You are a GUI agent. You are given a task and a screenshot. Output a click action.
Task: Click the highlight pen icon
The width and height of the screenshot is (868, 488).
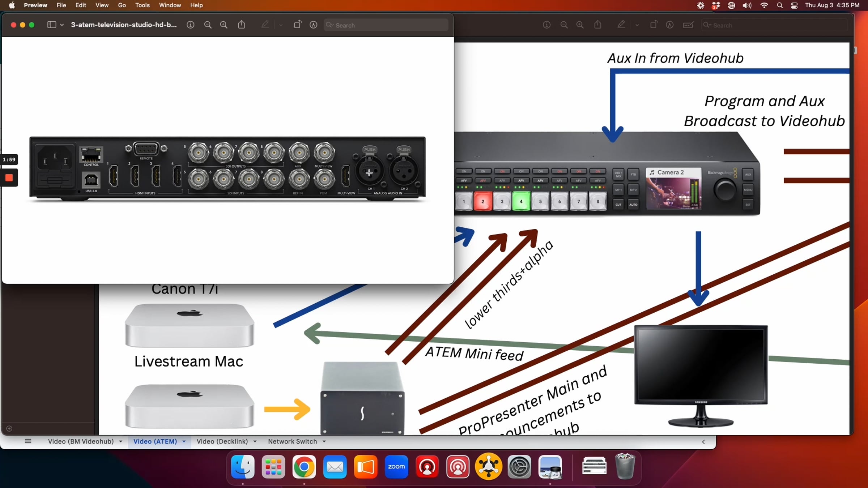pos(265,25)
